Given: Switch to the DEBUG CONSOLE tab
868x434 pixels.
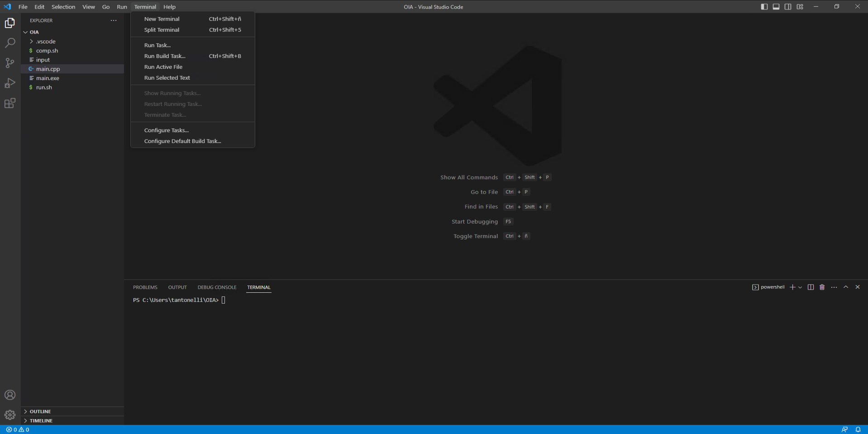Looking at the screenshot, I should [217, 287].
